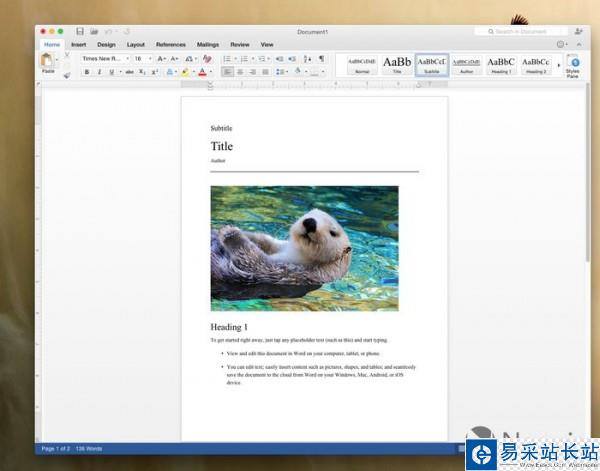Image resolution: width=600 pixels, height=471 pixels.
Task: Click the red font color button
Action: pyautogui.click(x=203, y=72)
